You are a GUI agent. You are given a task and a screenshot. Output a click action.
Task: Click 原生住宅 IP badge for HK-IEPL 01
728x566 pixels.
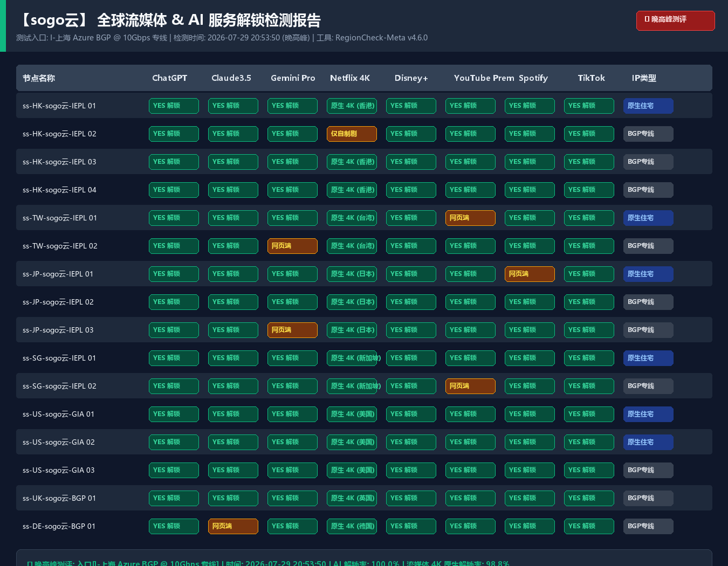[648, 106]
